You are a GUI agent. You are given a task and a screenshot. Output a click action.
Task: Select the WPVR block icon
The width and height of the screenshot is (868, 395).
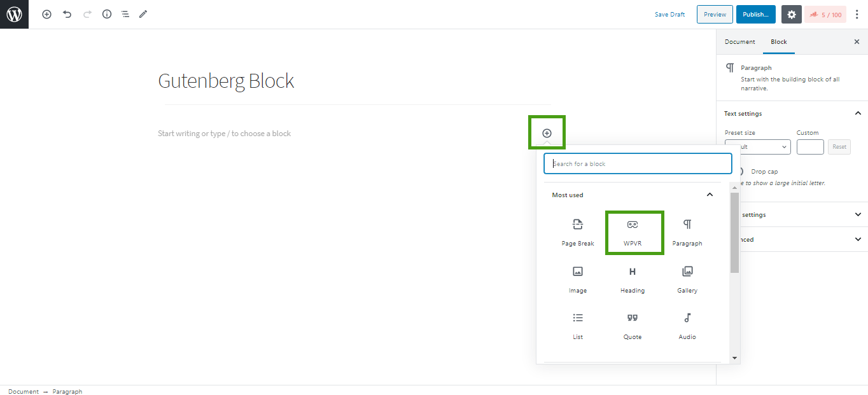pos(633,232)
